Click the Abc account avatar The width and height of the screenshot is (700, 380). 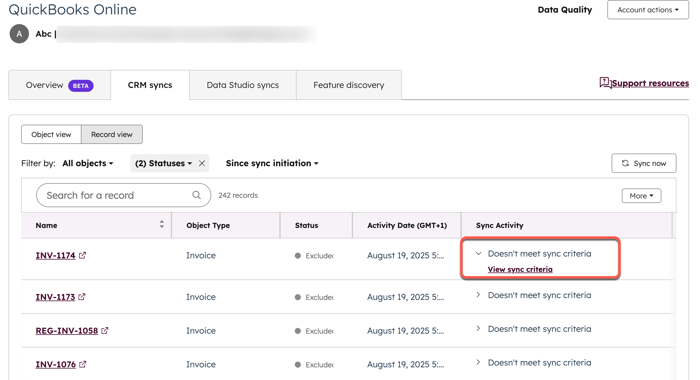coord(19,34)
